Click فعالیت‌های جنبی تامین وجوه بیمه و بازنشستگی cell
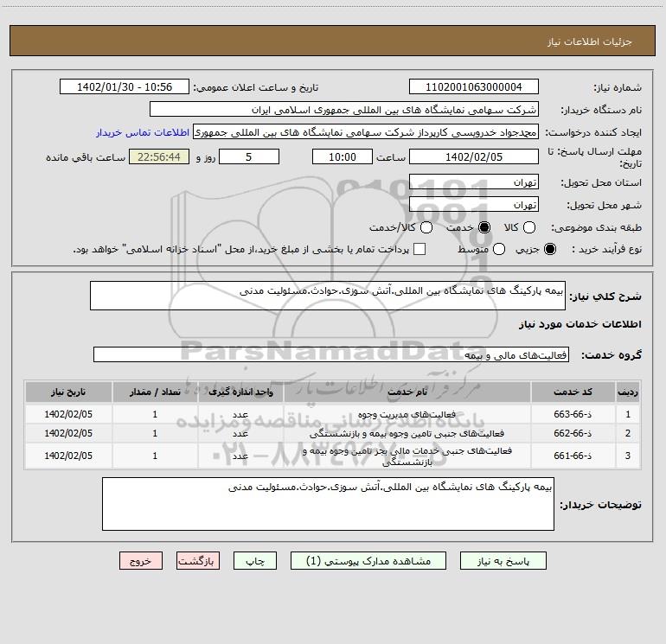The image size is (666, 644). click(x=407, y=433)
